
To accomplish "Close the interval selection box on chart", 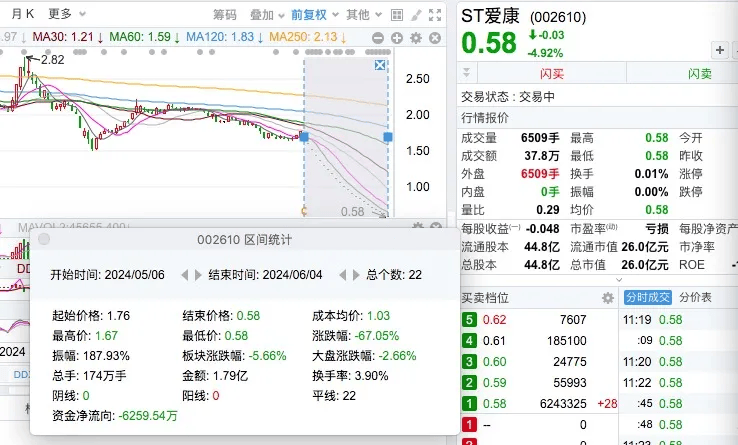I will (x=380, y=65).
